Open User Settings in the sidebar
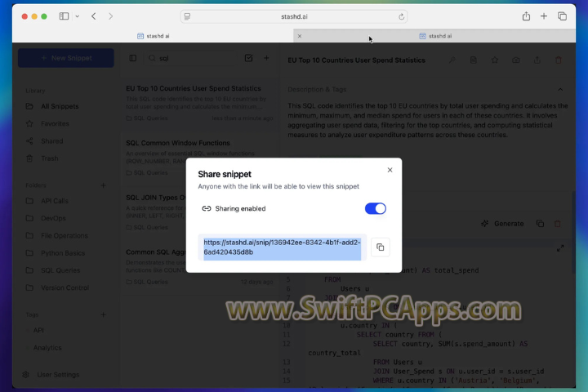 click(x=58, y=374)
